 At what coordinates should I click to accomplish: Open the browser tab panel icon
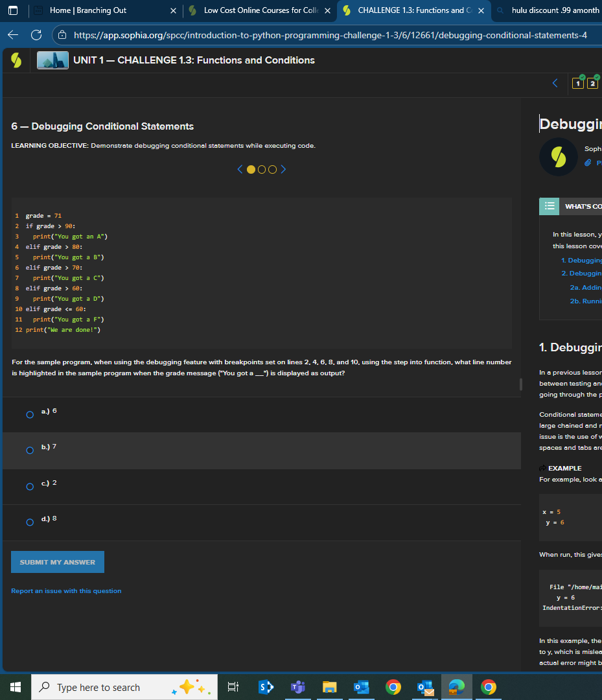tap(12, 10)
